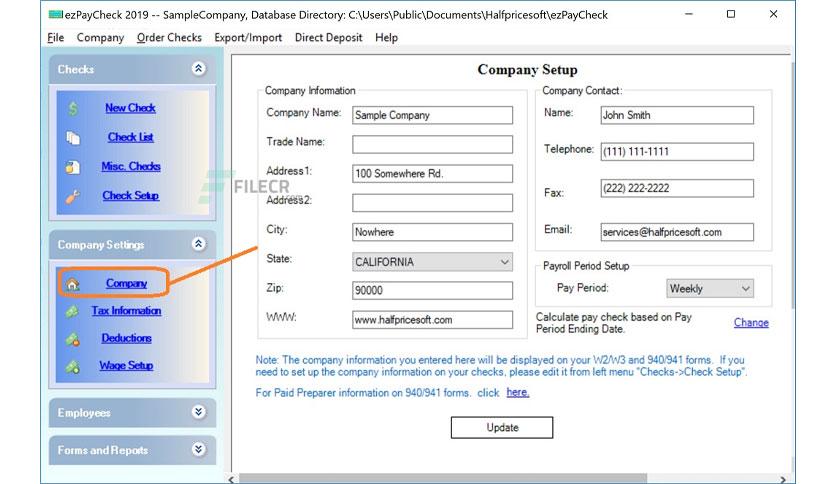Click into the Trade Name field
The height and width of the screenshot is (484, 836).
click(x=432, y=144)
